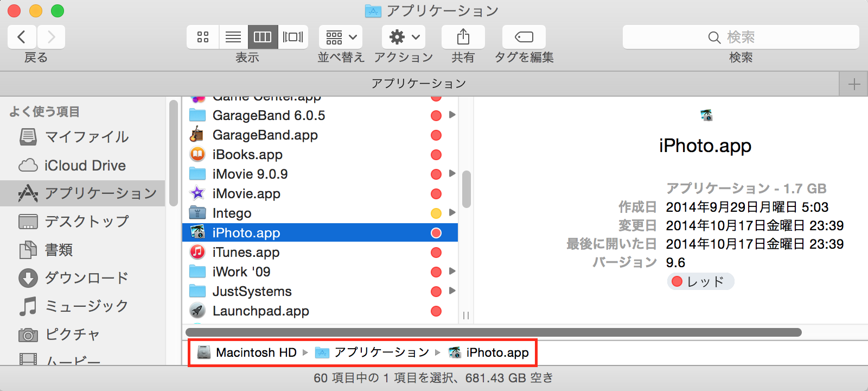Click the デスクトップ sidebar icon

click(x=28, y=222)
